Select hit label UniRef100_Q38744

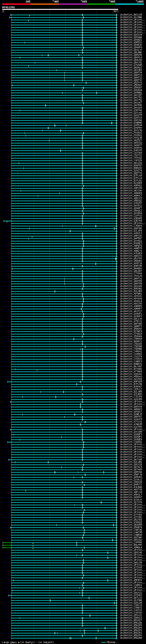[x=131, y=110]
